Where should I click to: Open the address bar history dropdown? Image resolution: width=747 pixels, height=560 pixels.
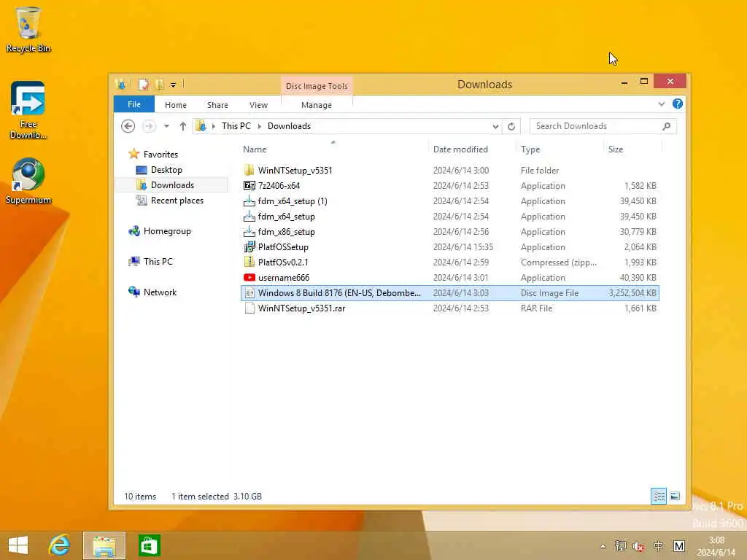point(495,126)
